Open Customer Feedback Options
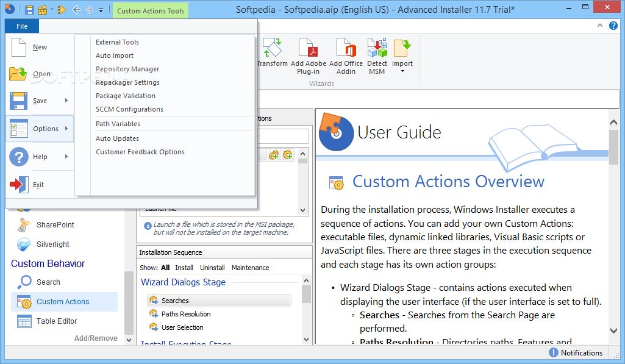625x364 pixels. click(140, 152)
